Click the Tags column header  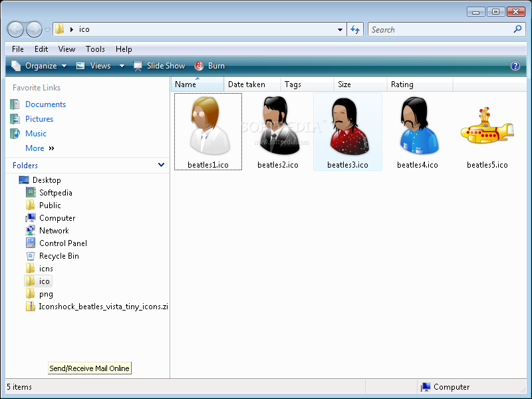click(307, 84)
